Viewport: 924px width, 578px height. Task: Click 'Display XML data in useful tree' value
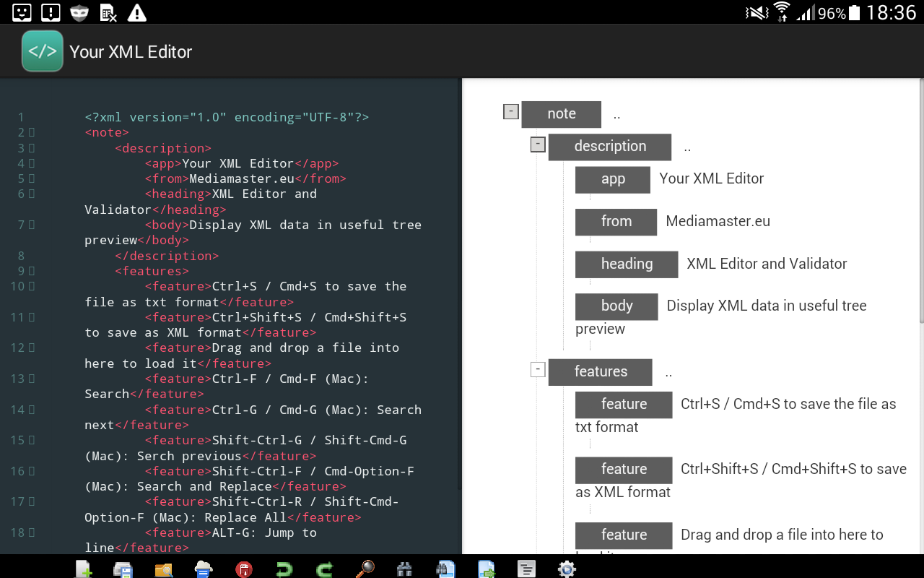point(767,306)
